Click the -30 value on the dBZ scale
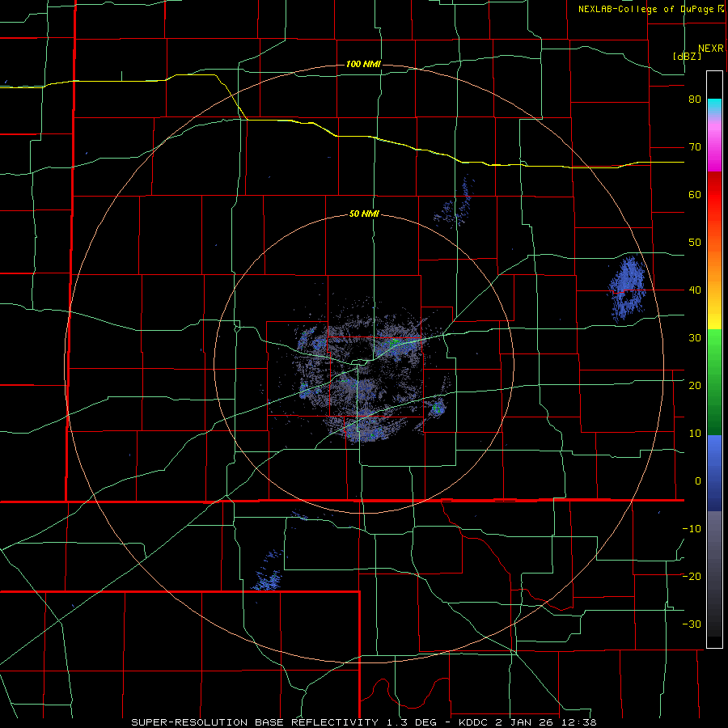The image size is (728, 728). [692, 624]
